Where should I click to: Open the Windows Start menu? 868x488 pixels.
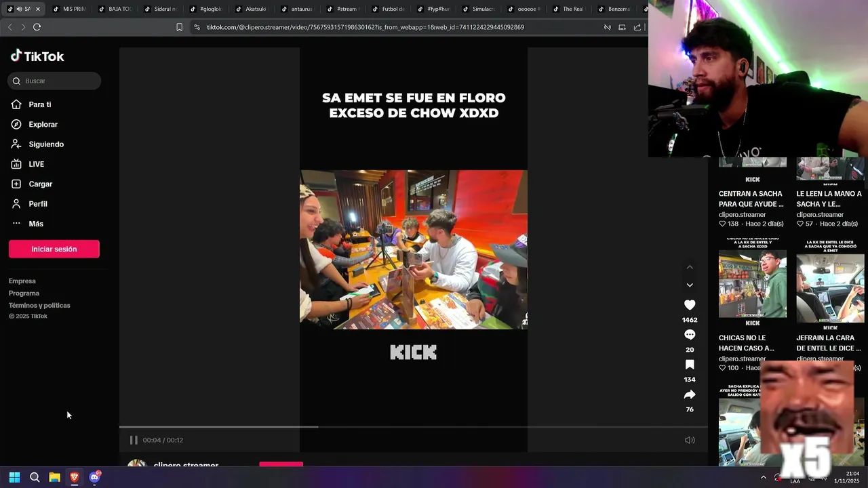(14, 477)
